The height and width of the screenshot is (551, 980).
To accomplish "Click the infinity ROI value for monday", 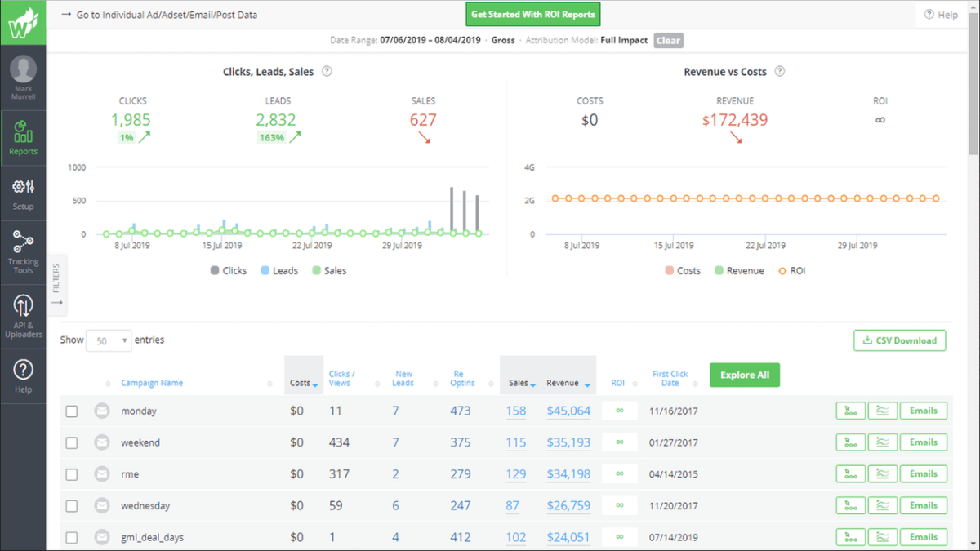I will 620,411.
